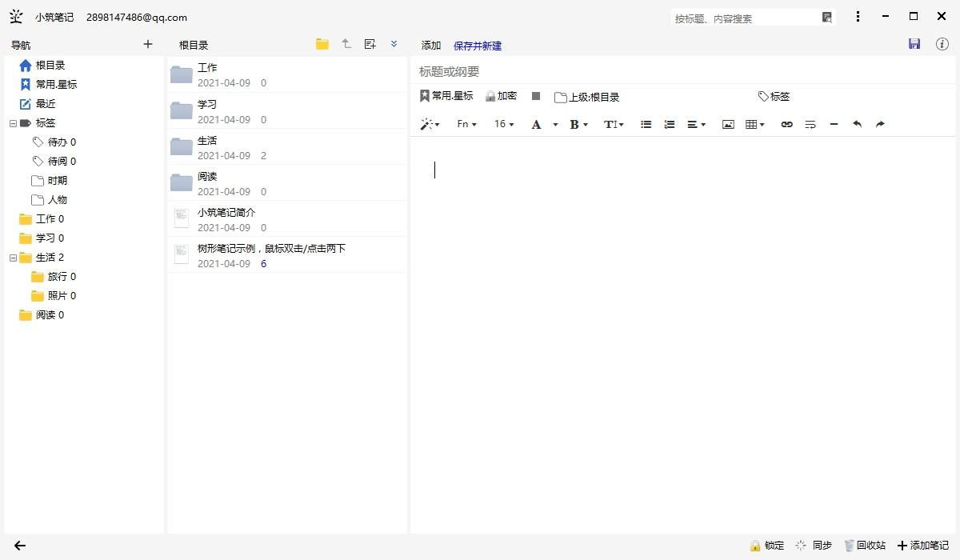Click the title or summary field
The width and height of the screenshot is (960, 560).
pyautogui.click(x=682, y=71)
